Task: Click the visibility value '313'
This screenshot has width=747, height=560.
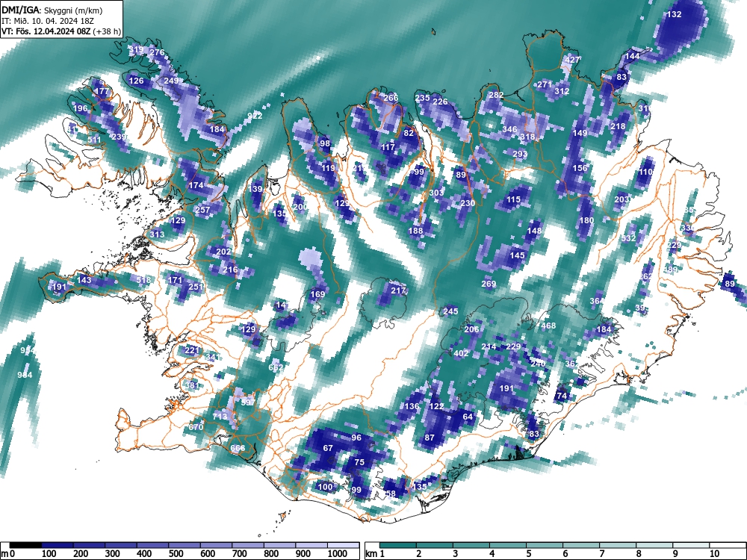Action: coord(157,234)
